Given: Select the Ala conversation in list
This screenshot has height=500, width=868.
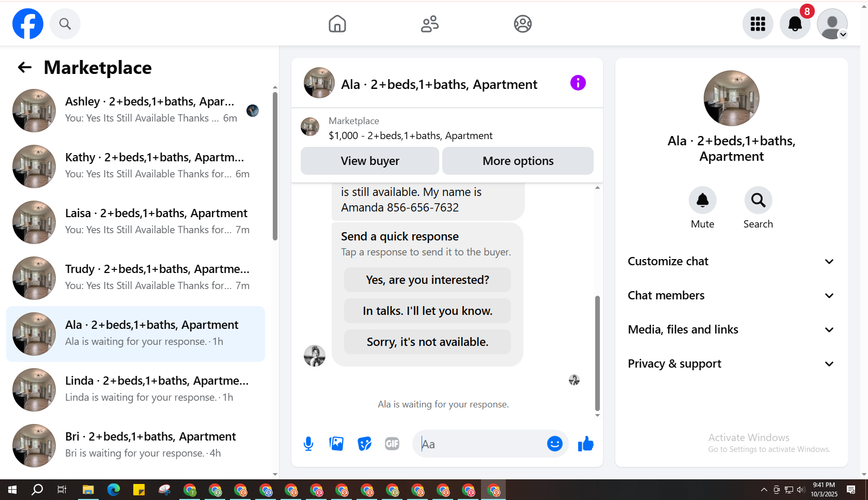Looking at the screenshot, I should (x=135, y=334).
